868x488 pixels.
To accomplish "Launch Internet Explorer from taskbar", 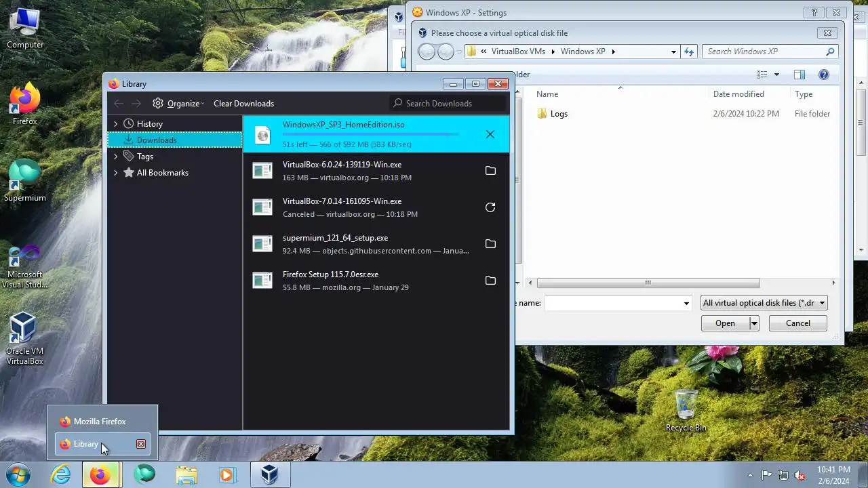I will click(x=61, y=474).
